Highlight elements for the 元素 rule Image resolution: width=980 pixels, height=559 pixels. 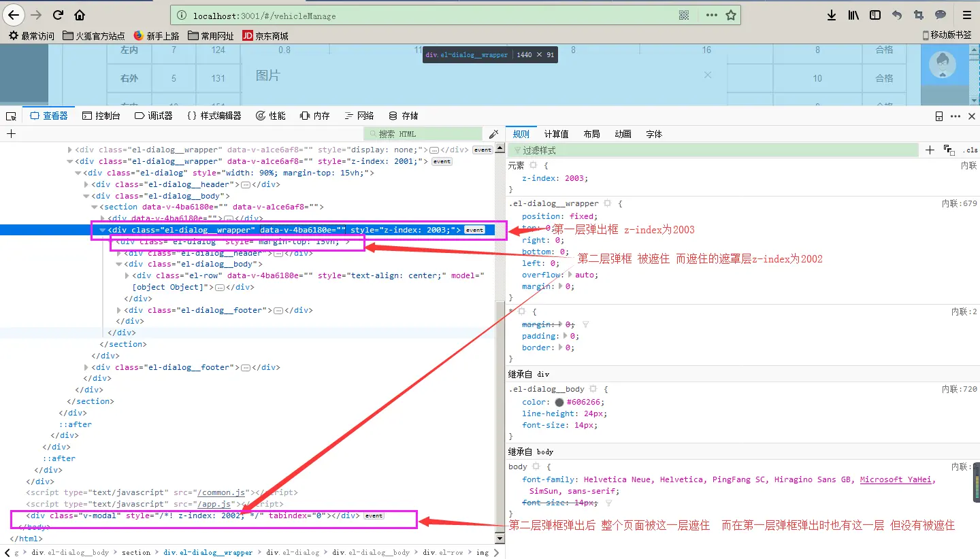click(x=534, y=165)
